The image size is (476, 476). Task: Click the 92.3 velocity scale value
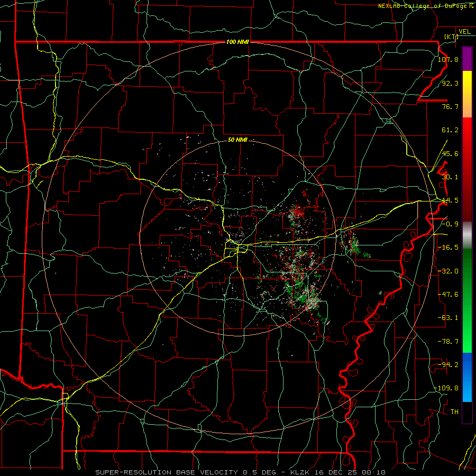click(x=450, y=83)
